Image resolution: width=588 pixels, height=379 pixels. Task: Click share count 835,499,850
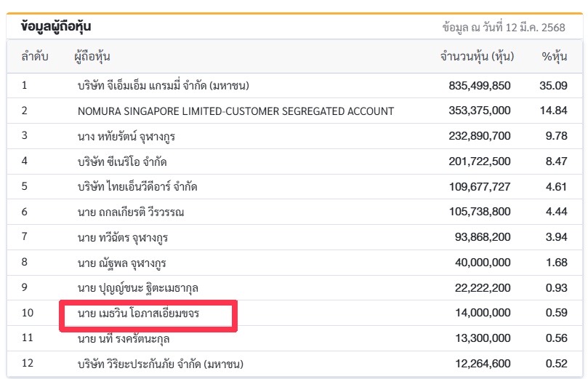tap(480, 86)
